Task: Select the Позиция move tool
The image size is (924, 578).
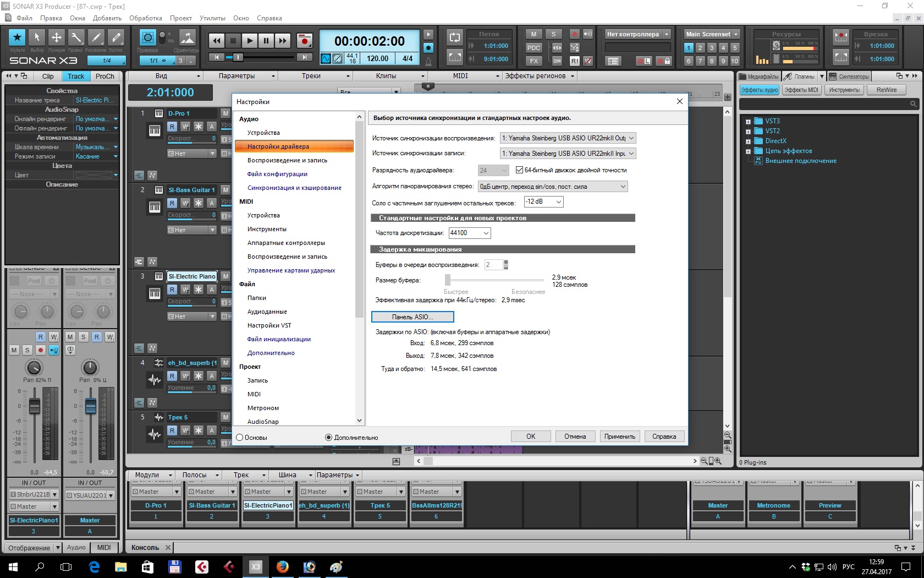Action: click(x=56, y=37)
